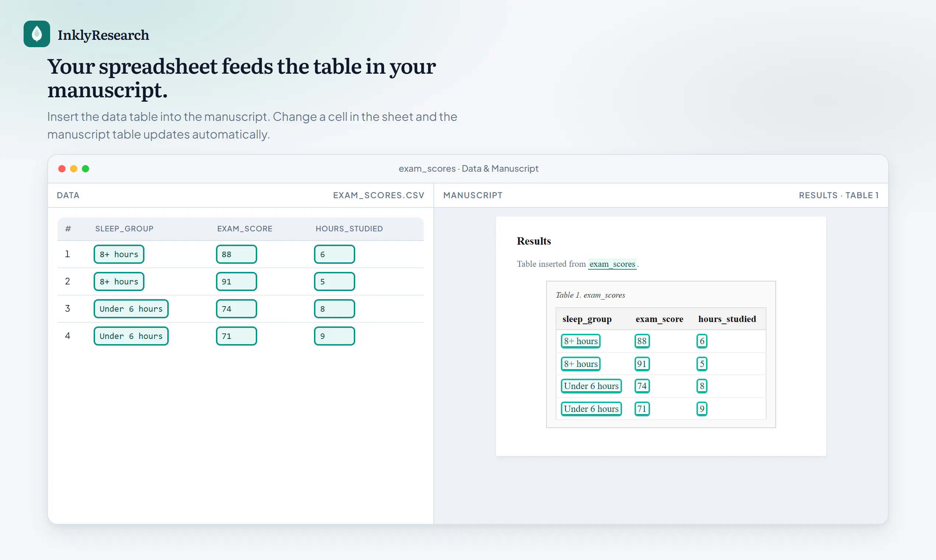Edit the exam_score cell containing 91
This screenshot has height=560, width=936.
pyautogui.click(x=236, y=281)
